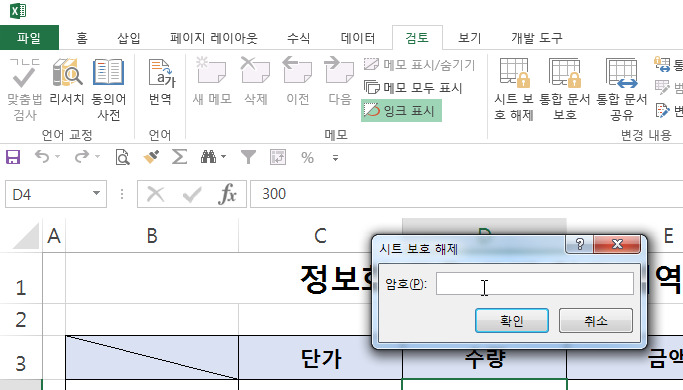The width and height of the screenshot is (683, 390).
Task: Save the workbook with the disk icon
Action: tap(13, 157)
